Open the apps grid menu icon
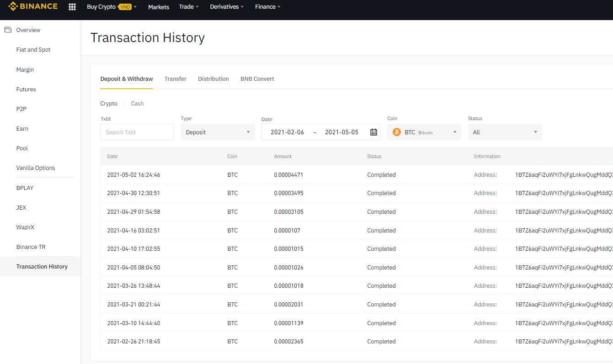Viewport: 613px width, 364px height. click(x=72, y=7)
